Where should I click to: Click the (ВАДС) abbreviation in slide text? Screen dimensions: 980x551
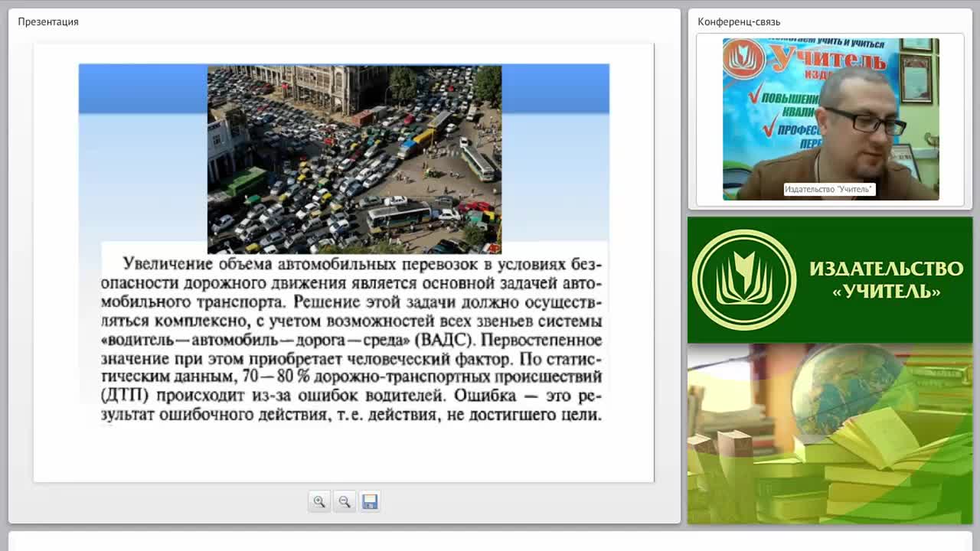click(443, 340)
